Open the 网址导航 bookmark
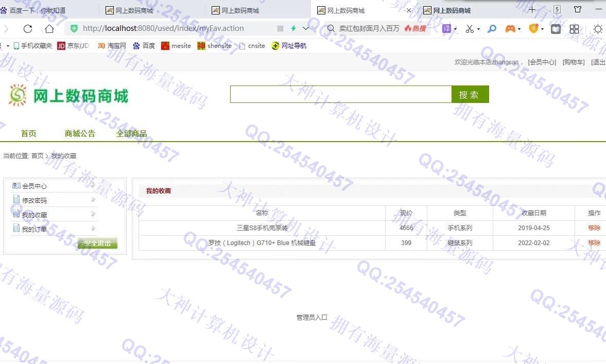Image resolution: width=606 pixels, height=364 pixels. (289, 46)
